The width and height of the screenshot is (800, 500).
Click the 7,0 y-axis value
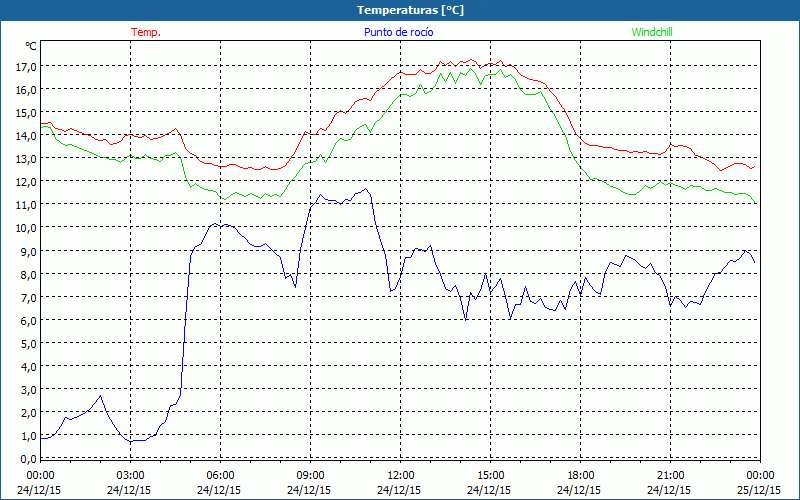[29, 297]
